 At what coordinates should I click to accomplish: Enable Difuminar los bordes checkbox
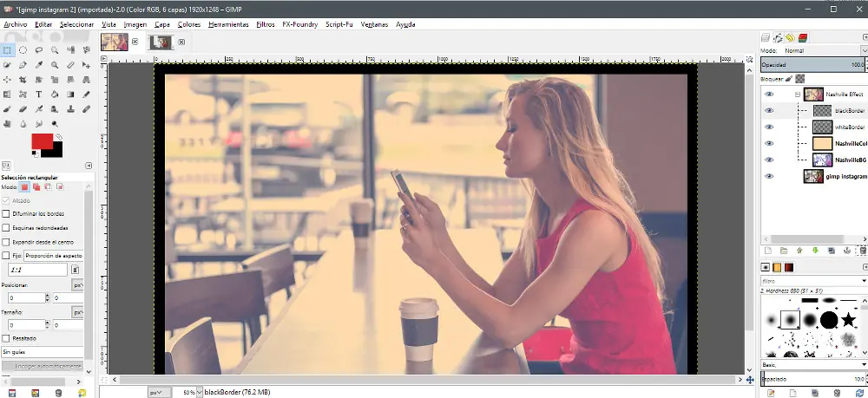[6, 213]
